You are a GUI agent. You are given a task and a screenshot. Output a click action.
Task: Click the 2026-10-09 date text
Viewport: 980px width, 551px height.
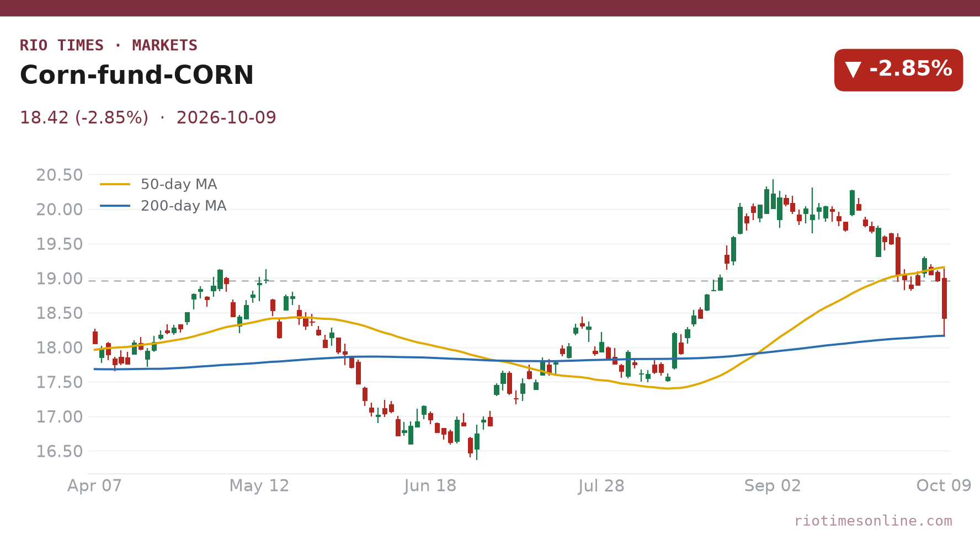coord(226,117)
